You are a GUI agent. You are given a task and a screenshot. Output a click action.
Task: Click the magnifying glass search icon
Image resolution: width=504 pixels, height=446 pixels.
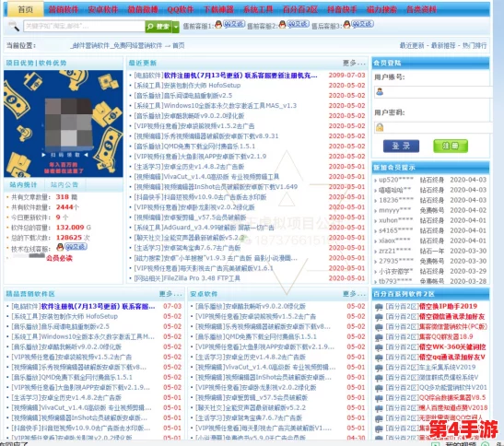[14, 27]
